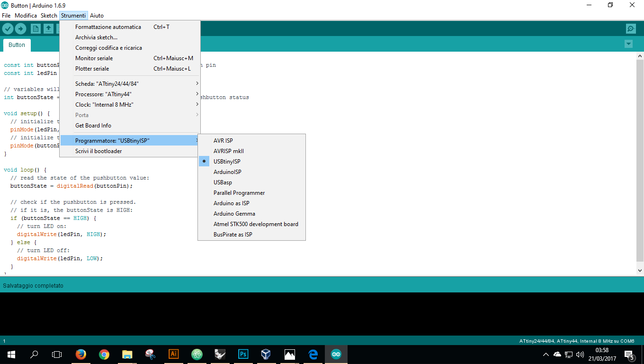Open Windows Start menu
644x364 pixels.
[11, 354]
